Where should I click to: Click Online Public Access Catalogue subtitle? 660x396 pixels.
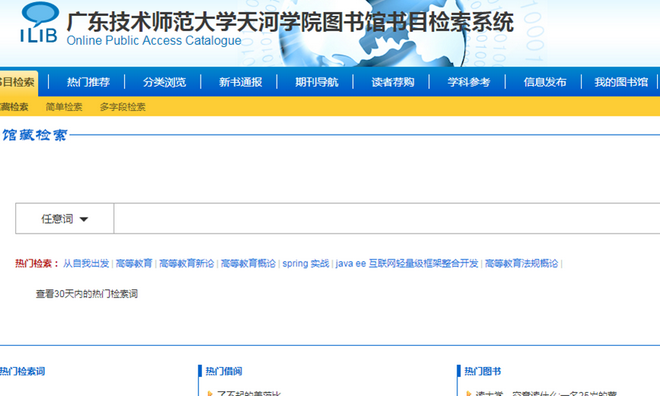click(154, 40)
